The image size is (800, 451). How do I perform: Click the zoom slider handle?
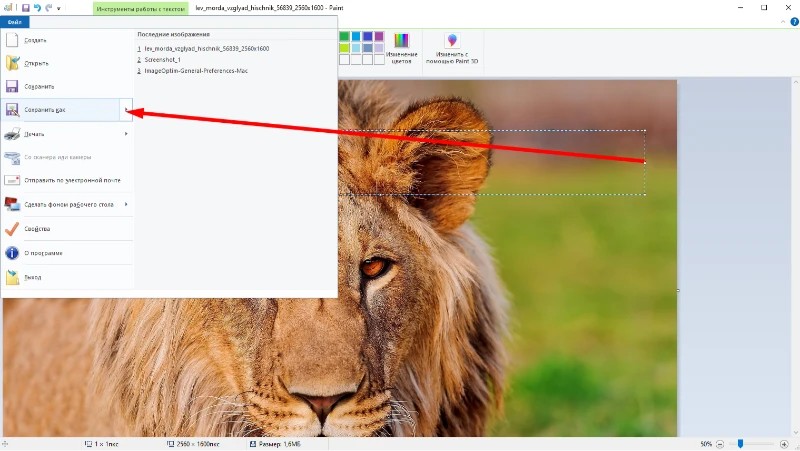click(740, 444)
